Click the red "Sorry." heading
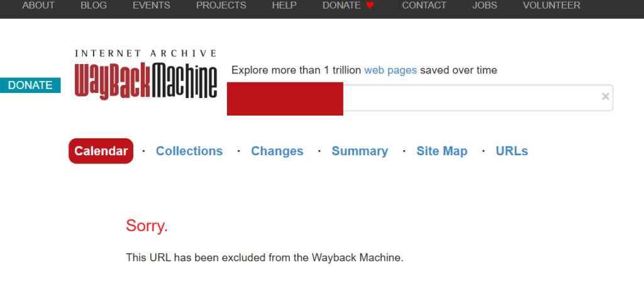The height and width of the screenshot is (306, 644). (147, 226)
